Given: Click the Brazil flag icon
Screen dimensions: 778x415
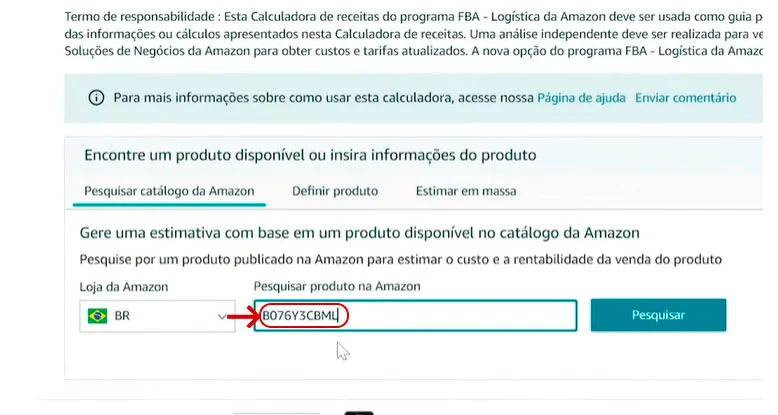Looking at the screenshot, I should (x=97, y=316).
